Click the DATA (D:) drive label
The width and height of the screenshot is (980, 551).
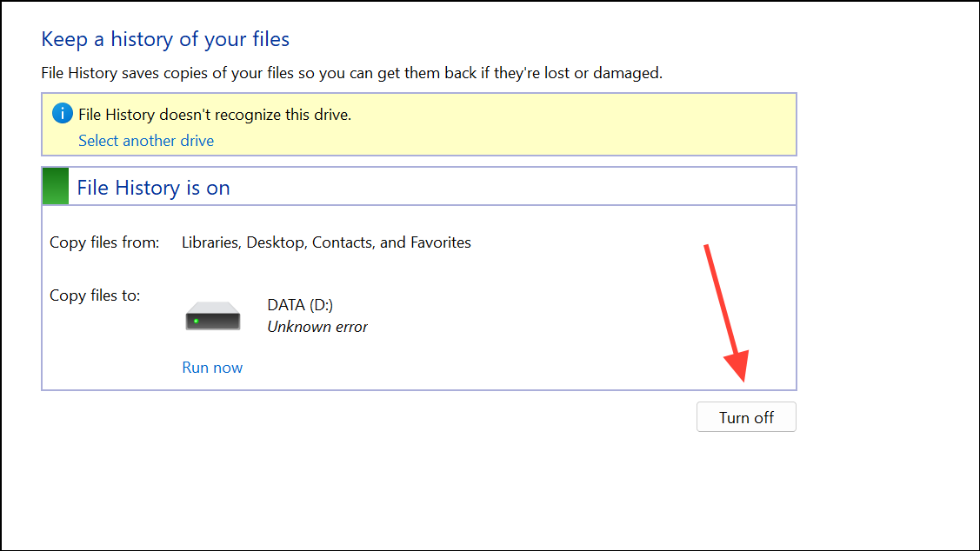click(x=299, y=304)
